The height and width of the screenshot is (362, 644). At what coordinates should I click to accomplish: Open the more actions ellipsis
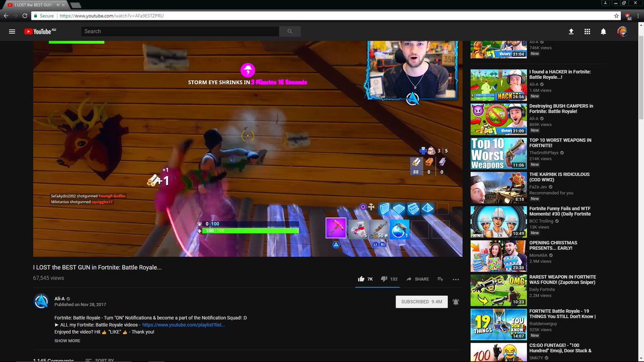click(x=456, y=279)
